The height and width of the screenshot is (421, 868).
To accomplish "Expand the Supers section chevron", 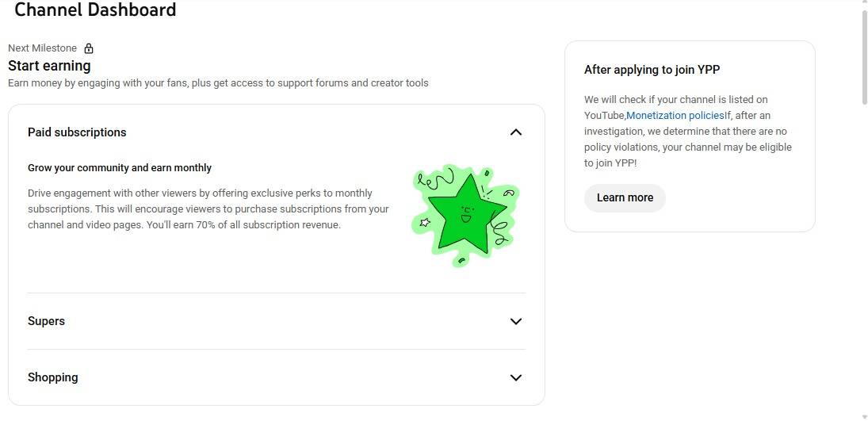I will point(516,321).
